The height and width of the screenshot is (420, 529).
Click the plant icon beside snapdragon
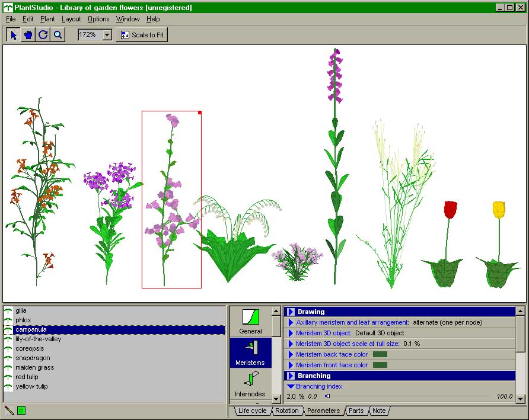(x=8, y=358)
